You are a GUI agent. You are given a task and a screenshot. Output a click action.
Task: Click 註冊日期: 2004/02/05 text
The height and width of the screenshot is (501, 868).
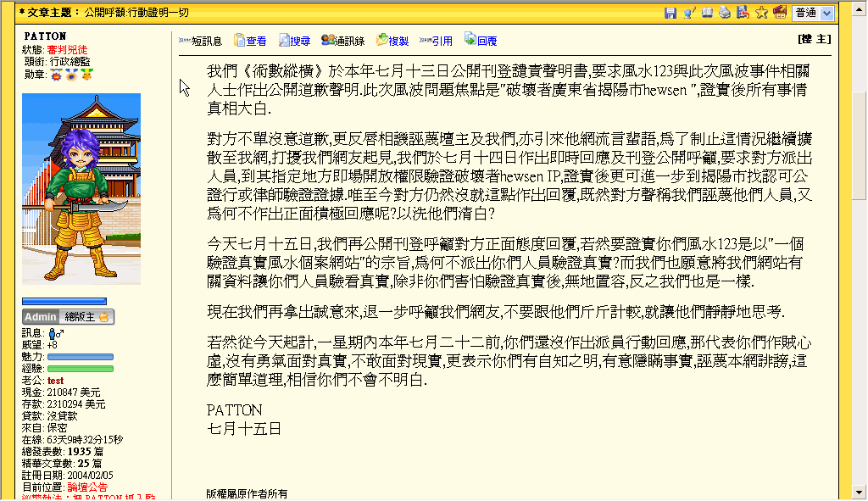68,476
